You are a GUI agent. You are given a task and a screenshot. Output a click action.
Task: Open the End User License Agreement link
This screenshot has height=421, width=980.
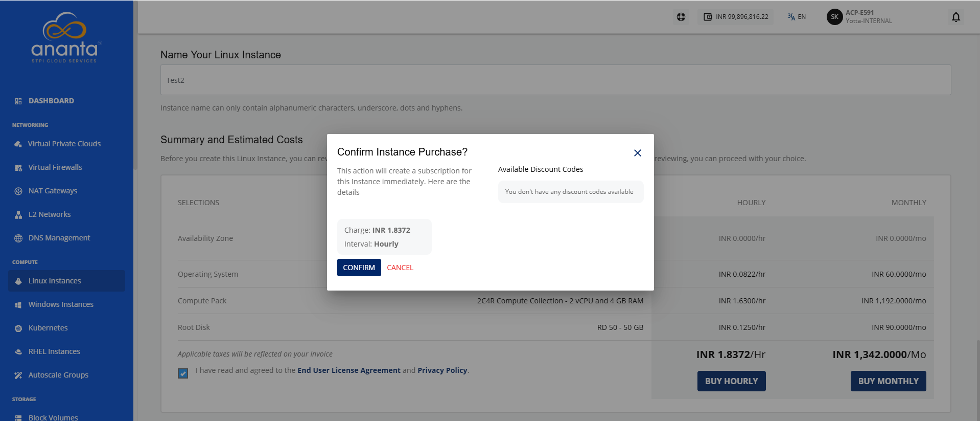click(349, 370)
